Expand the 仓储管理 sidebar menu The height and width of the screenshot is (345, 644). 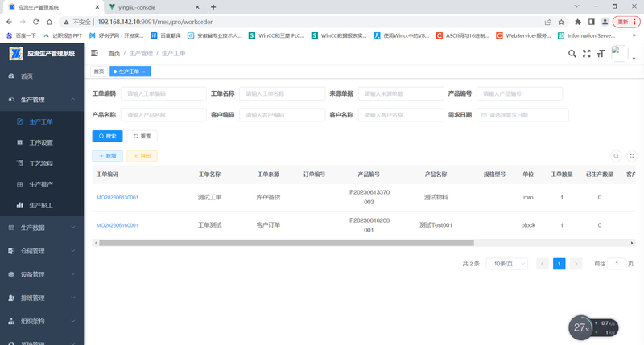[42, 251]
